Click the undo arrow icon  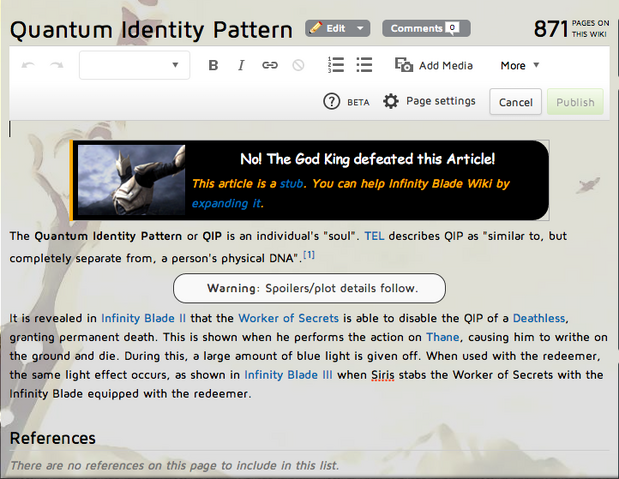[28, 65]
